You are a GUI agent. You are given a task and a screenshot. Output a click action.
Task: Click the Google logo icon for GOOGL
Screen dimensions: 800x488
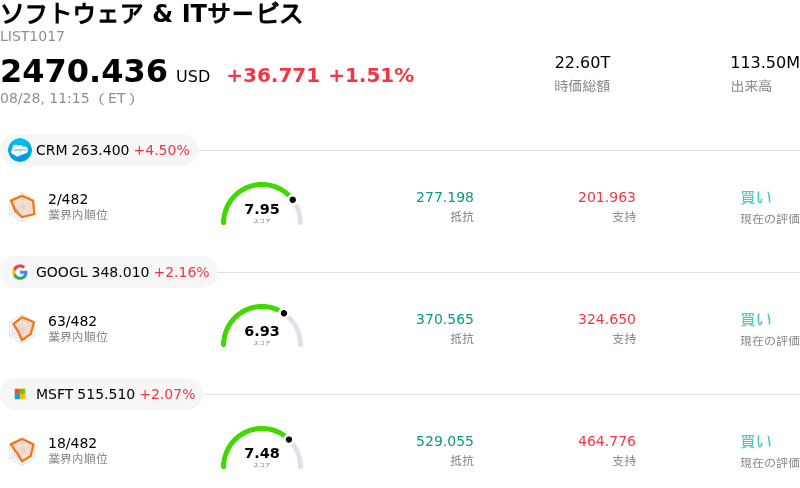pyautogui.click(x=20, y=272)
